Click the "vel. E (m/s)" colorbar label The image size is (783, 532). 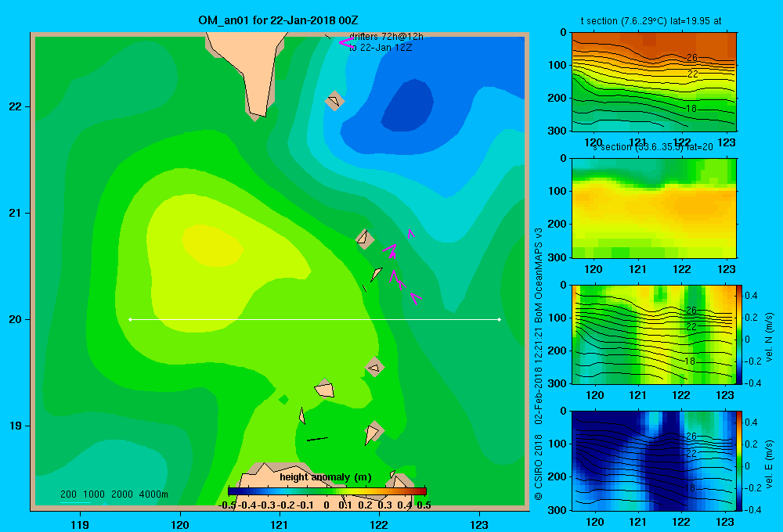coord(769,463)
